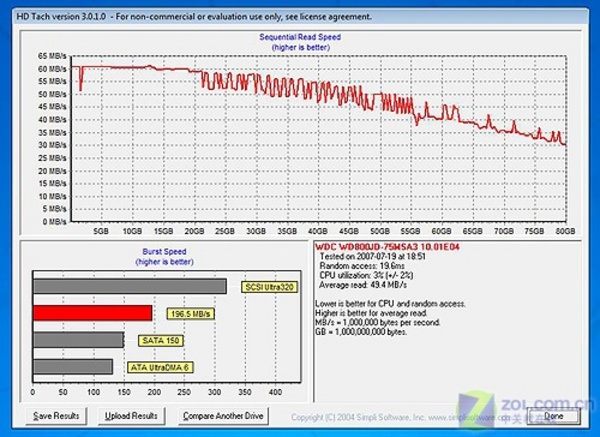600x437 pixels.
Task: Click the 0 MB/s axis label
Action: coord(54,222)
